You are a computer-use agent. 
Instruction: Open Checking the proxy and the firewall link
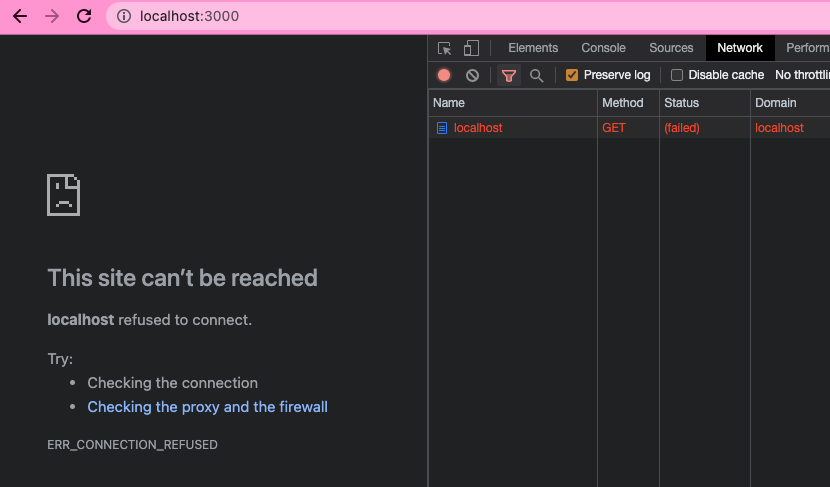[x=208, y=407]
